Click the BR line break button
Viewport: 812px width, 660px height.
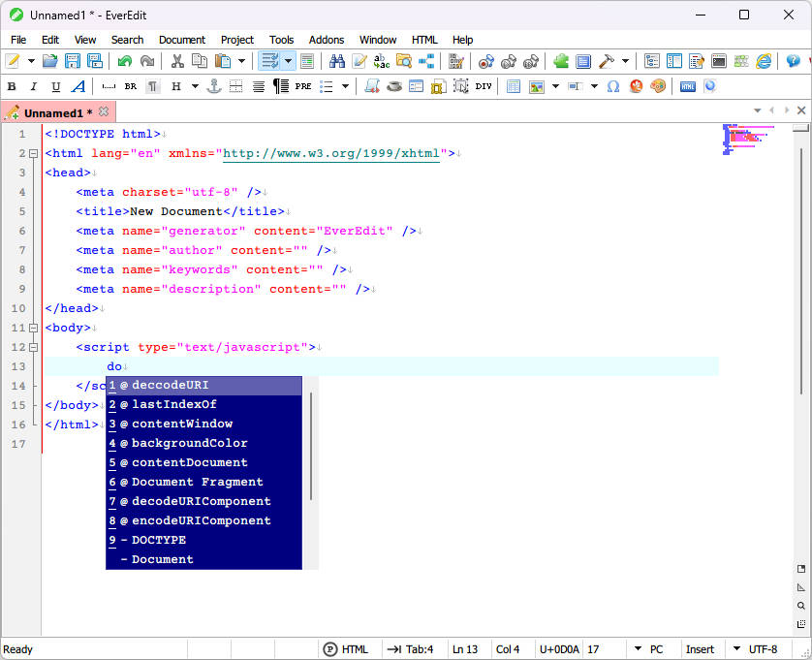click(131, 86)
